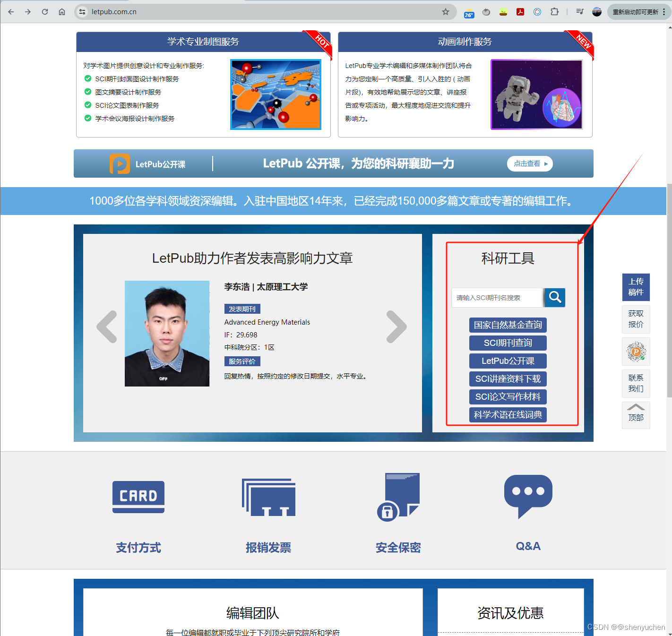Click the address bar showing letpub.com.cn

pyautogui.click(x=265, y=12)
